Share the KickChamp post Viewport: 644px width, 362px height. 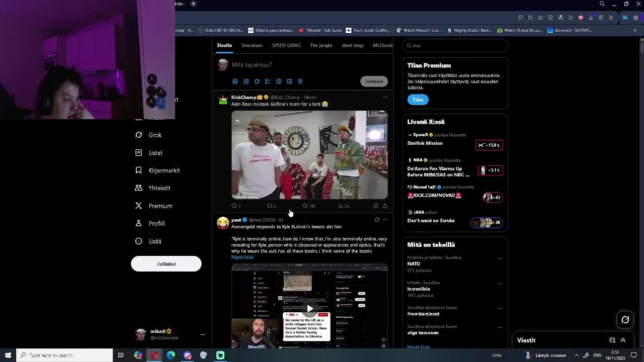(x=385, y=206)
